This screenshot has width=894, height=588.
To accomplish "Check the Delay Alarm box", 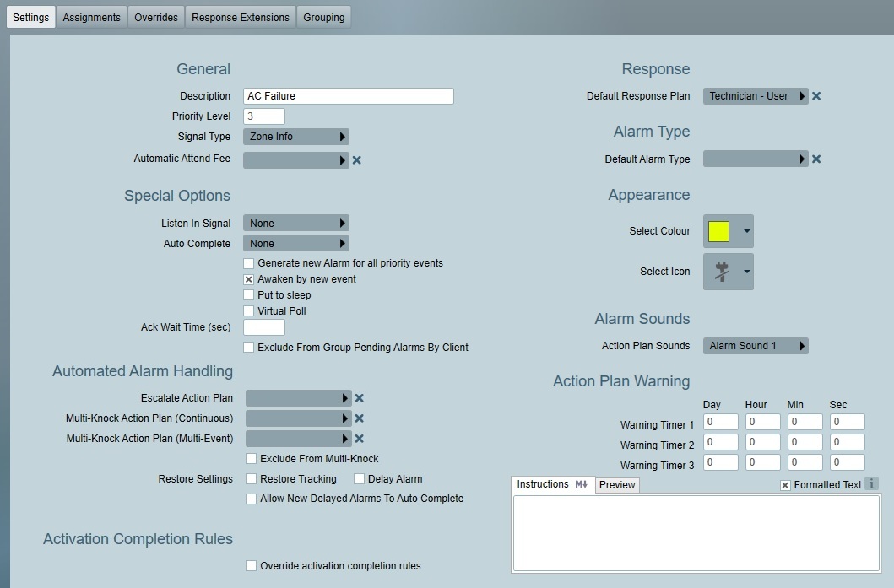I will (x=359, y=478).
